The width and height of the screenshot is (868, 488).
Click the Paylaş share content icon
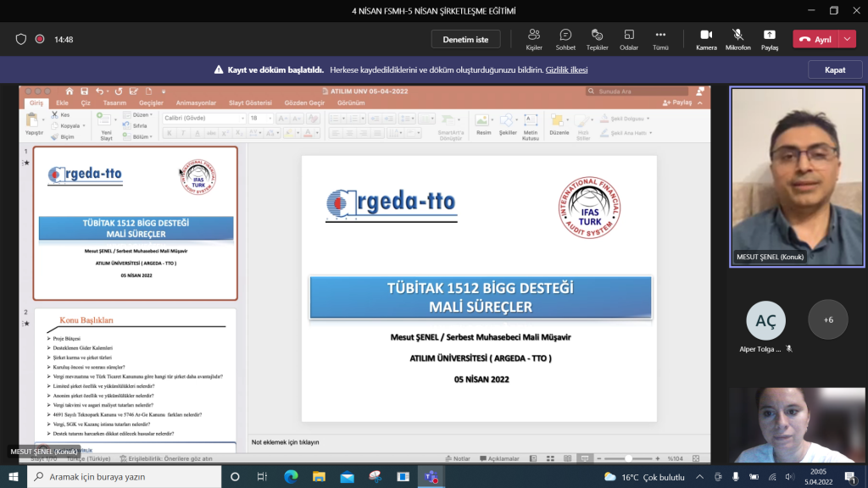(x=769, y=39)
